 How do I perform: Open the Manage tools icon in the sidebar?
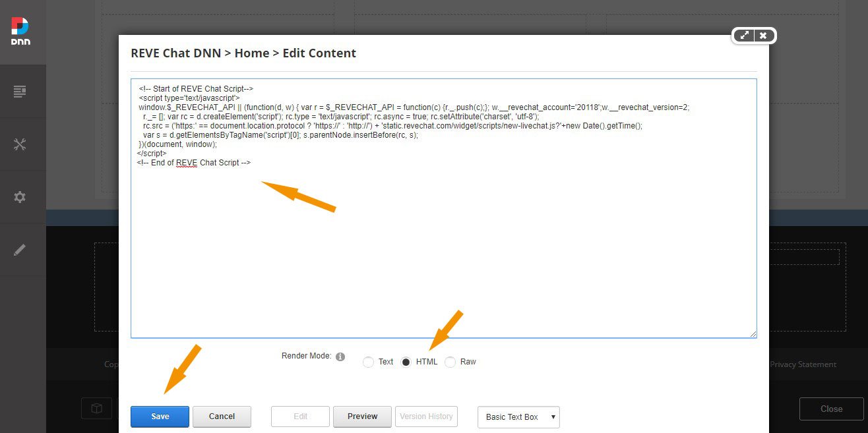click(20, 145)
